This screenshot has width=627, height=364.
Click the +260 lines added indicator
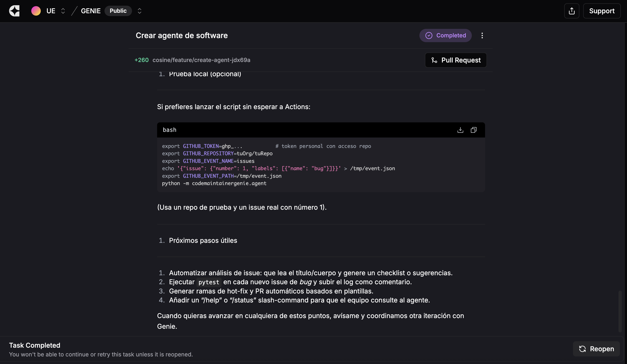pyautogui.click(x=141, y=60)
